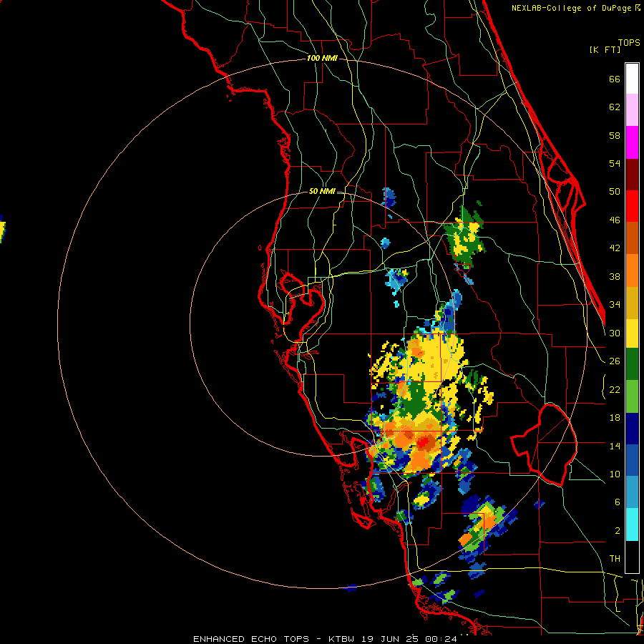This screenshot has width=644, height=644.
Task: Click the light green 22 kft swatch
Action: (632, 396)
